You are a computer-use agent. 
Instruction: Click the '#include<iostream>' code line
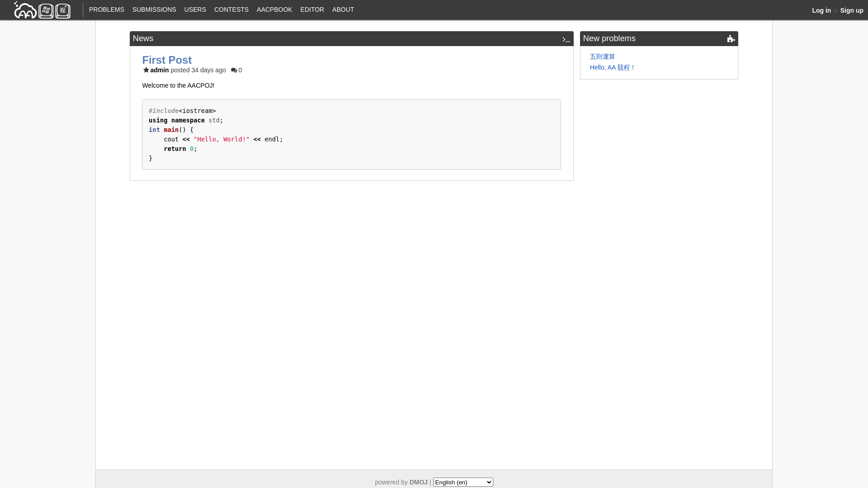(182, 111)
